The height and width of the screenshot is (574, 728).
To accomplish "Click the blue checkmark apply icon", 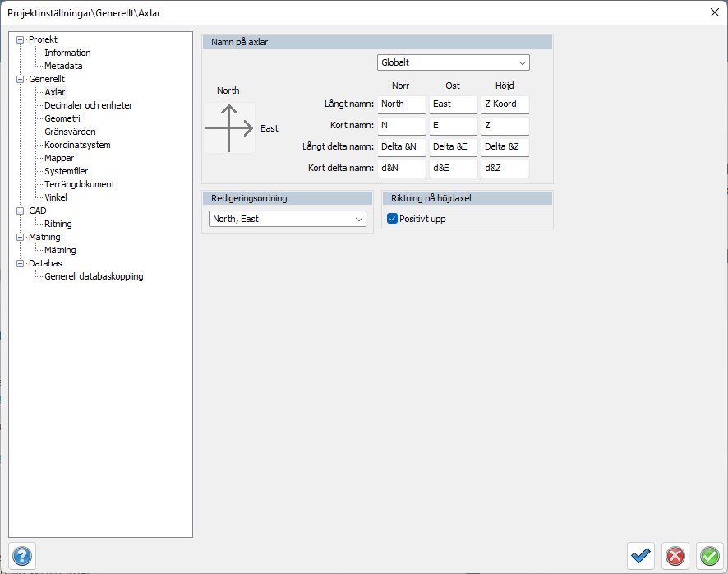I will pos(641,556).
